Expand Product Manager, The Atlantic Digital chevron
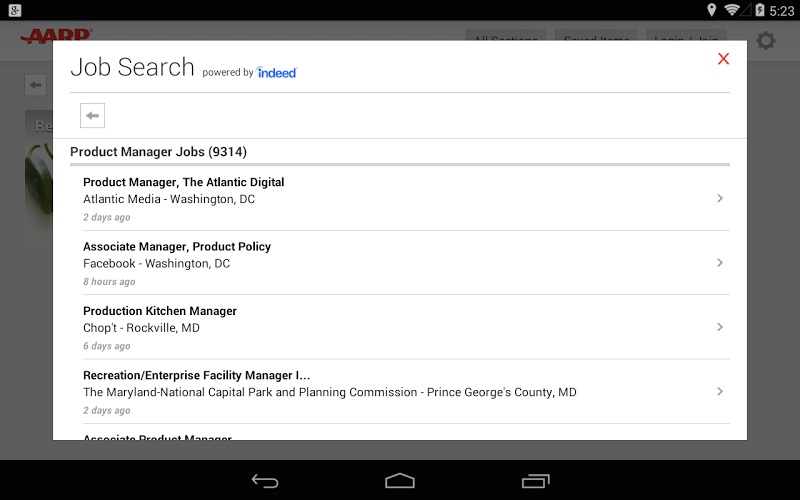Viewport: 800px width, 500px height. click(x=720, y=199)
